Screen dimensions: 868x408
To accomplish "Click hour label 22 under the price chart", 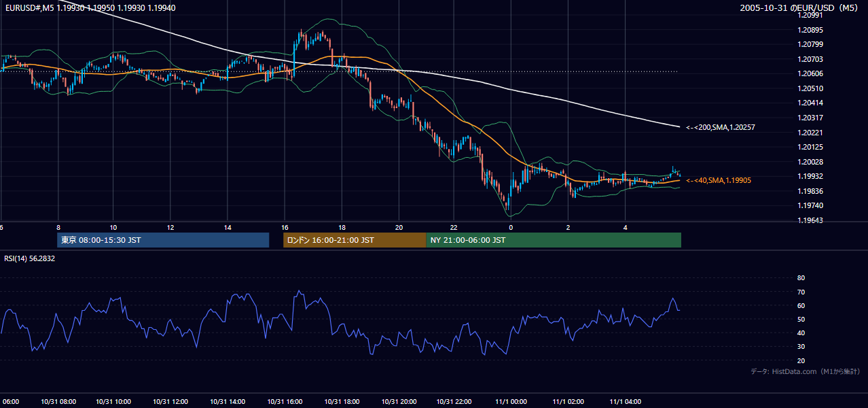I will [454, 227].
